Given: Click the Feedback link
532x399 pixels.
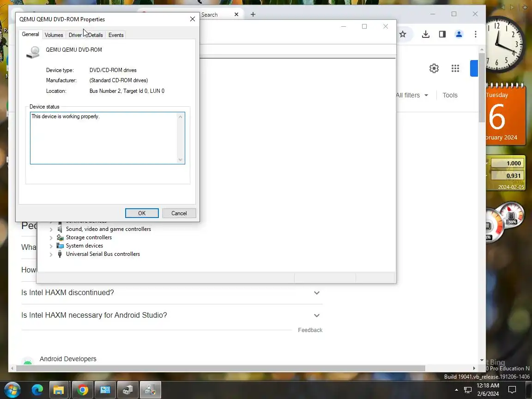Looking at the screenshot, I should tap(310, 330).
